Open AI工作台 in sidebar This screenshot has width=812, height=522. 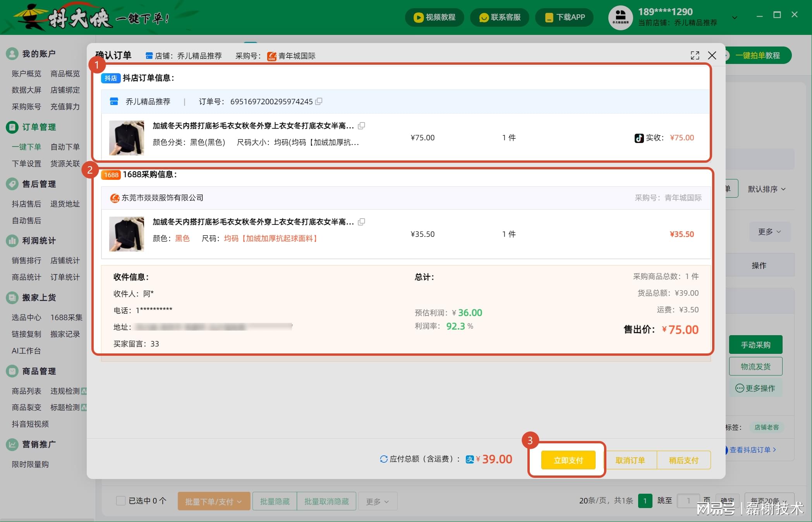(x=26, y=351)
